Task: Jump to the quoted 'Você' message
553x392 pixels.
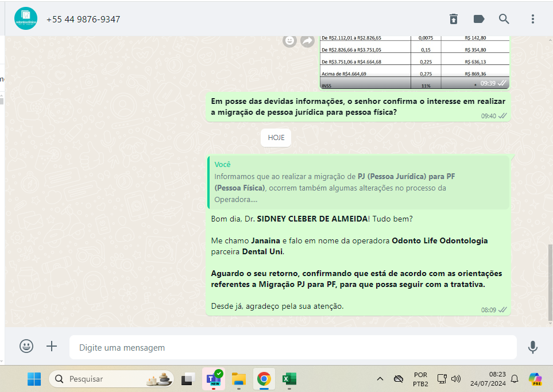Action: [358, 183]
